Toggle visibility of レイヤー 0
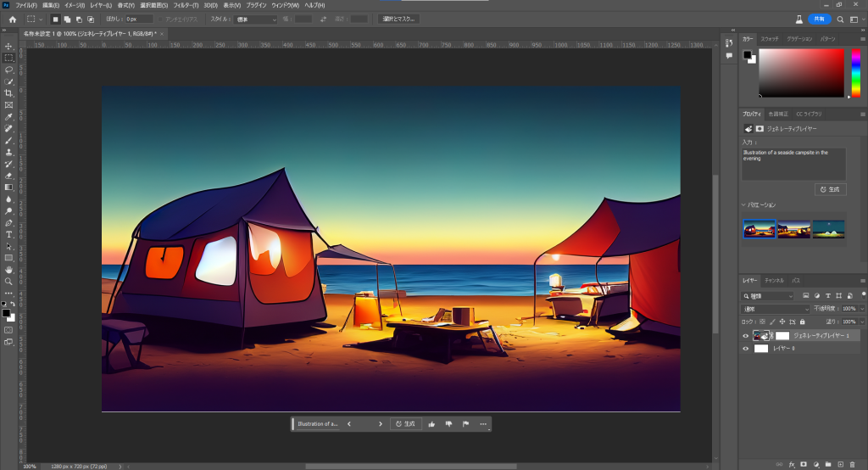 [x=747, y=349]
